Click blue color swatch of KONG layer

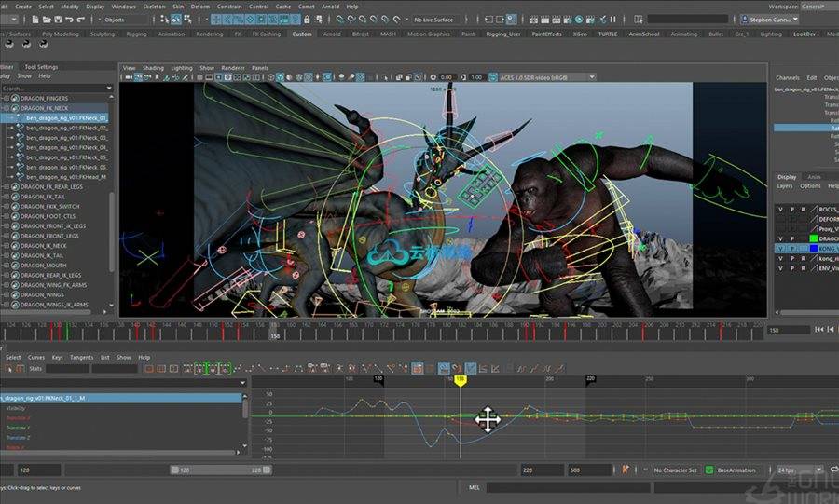[814, 249]
